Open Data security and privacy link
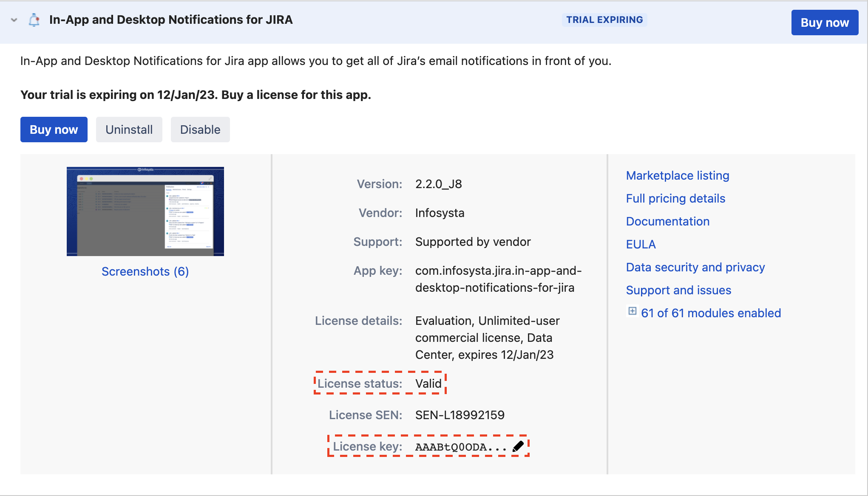The image size is (868, 496). (x=695, y=267)
